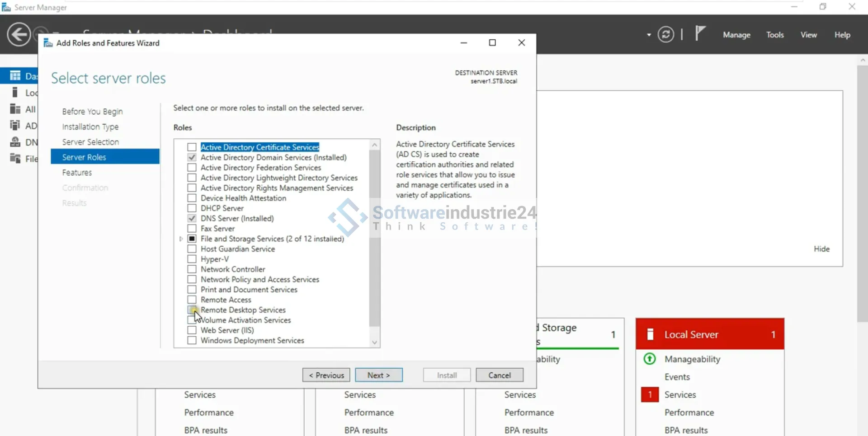Select the Dashboard icon in sidebar
This screenshot has height=436, width=868.
(15, 76)
